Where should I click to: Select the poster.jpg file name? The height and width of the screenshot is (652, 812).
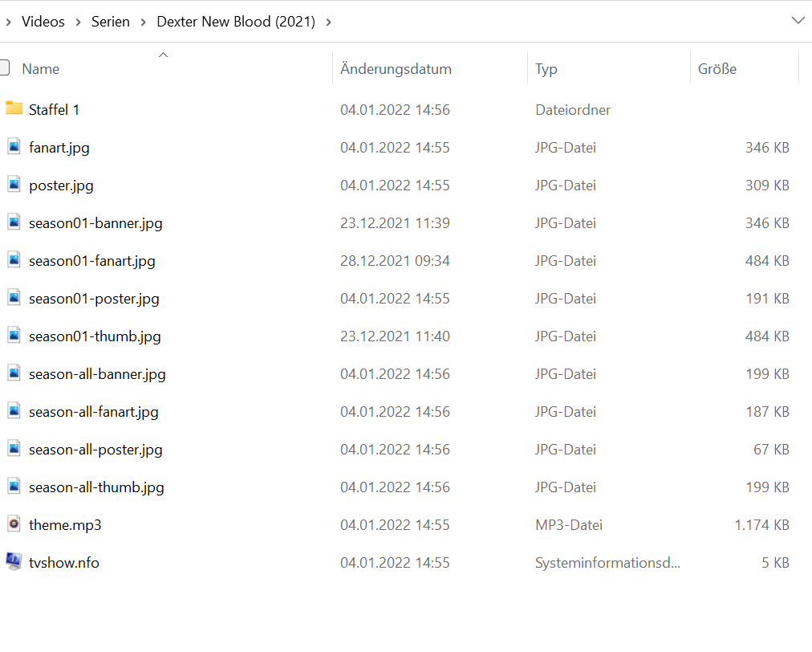coord(61,185)
